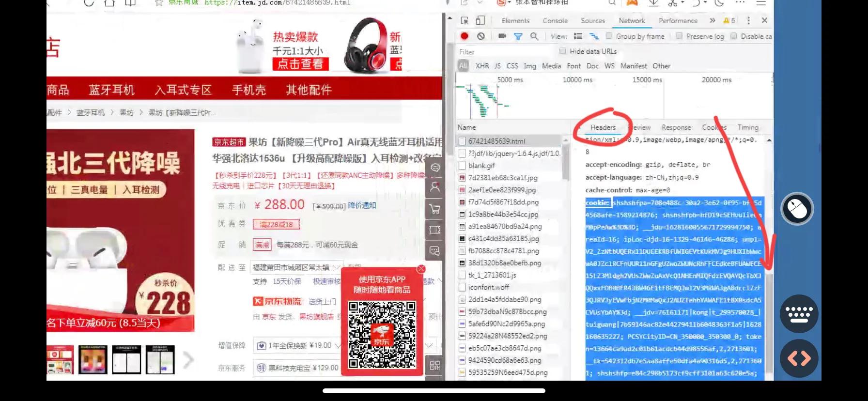868x401 pixels.
Task: Expand more DevTools tabs chevron
Action: [712, 20]
